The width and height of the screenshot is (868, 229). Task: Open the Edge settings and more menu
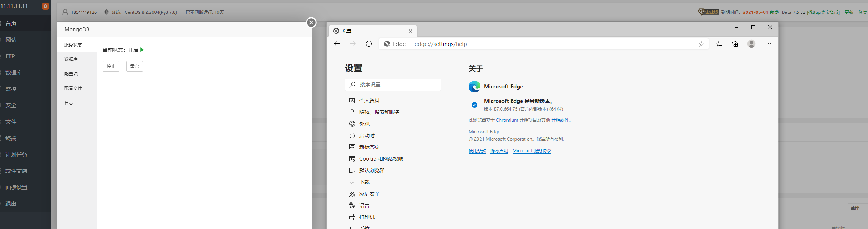pyautogui.click(x=768, y=44)
